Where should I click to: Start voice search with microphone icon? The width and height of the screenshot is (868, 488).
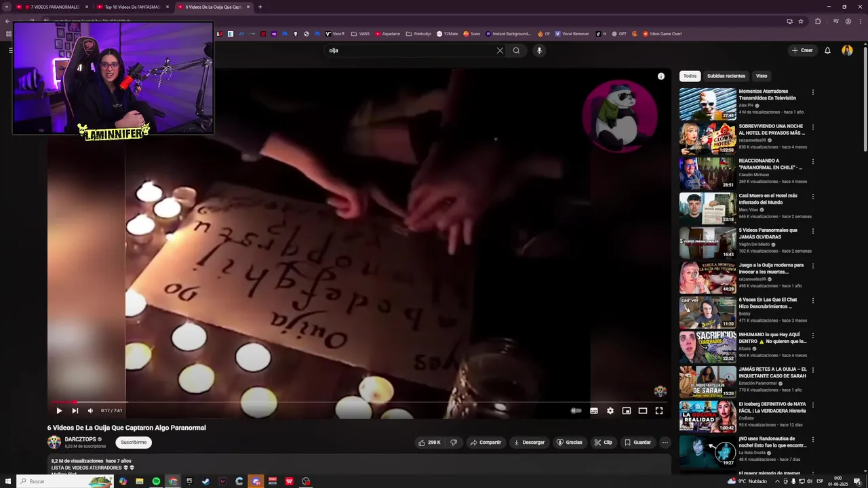(540, 50)
